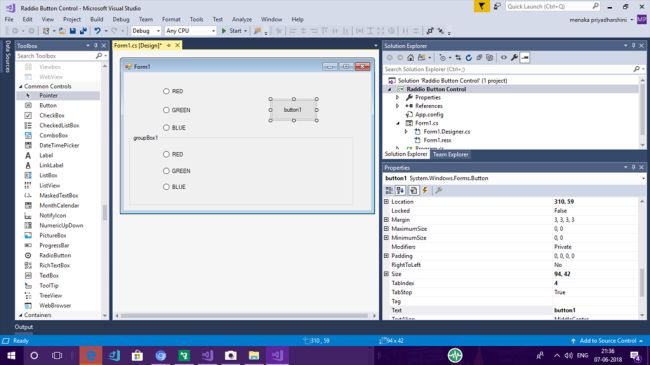Viewport: 650px width, 365px height.
Task: Click the Categorized view icon in Properties
Action: tap(389, 190)
